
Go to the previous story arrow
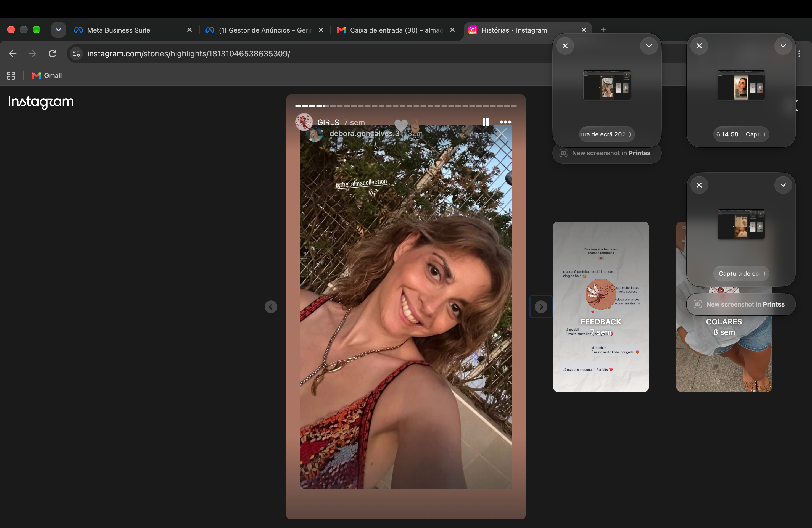tap(271, 307)
